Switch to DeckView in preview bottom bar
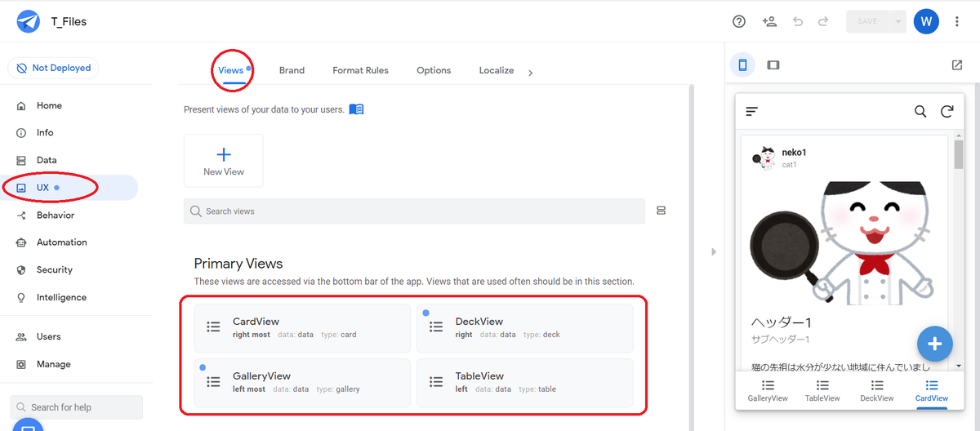980x431 pixels. (x=877, y=391)
